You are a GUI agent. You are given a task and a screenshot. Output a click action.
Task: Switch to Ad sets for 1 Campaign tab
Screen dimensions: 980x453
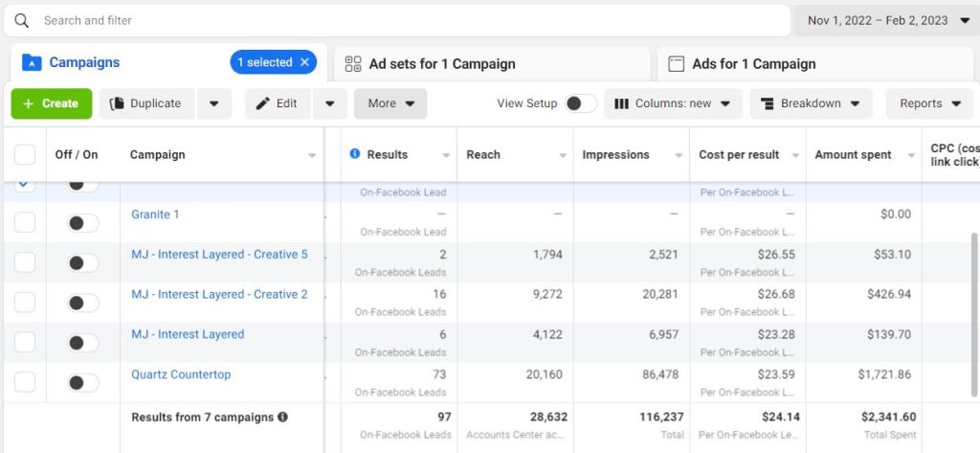441,64
